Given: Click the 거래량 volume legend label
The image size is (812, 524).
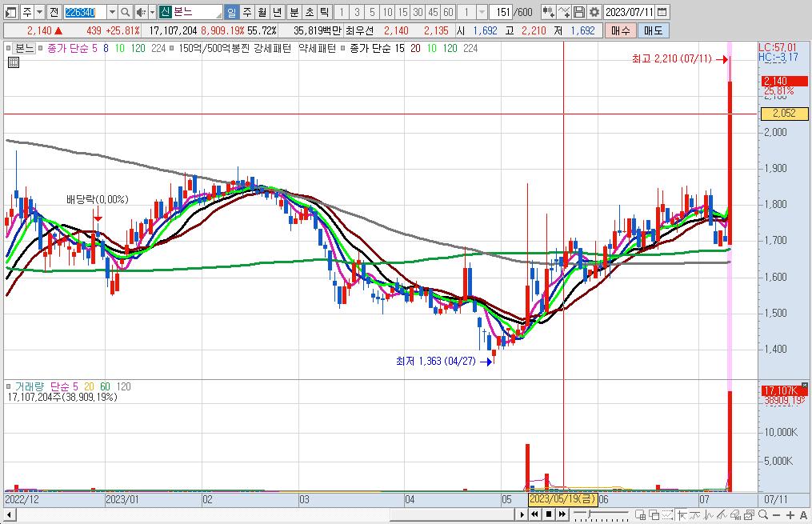Looking at the screenshot, I should coord(29,386).
